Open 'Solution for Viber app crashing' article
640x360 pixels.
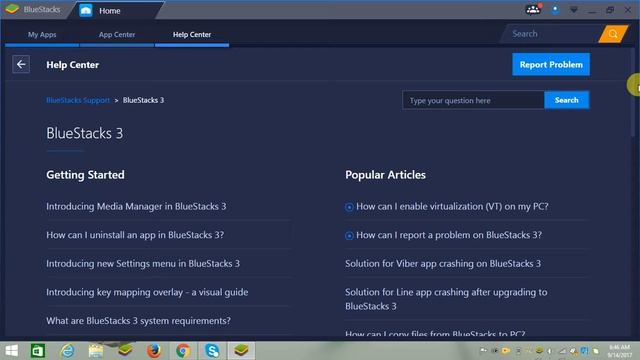[x=443, y=264]
